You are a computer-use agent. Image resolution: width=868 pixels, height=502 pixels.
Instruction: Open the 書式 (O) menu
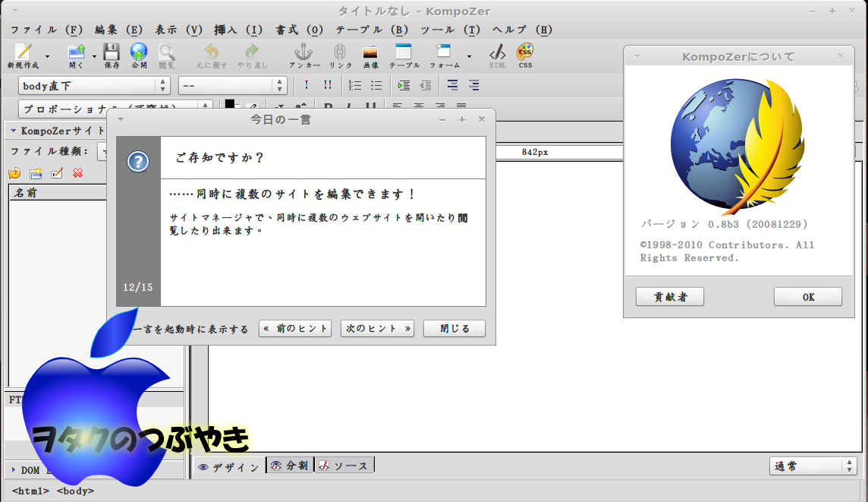point(300,30)
